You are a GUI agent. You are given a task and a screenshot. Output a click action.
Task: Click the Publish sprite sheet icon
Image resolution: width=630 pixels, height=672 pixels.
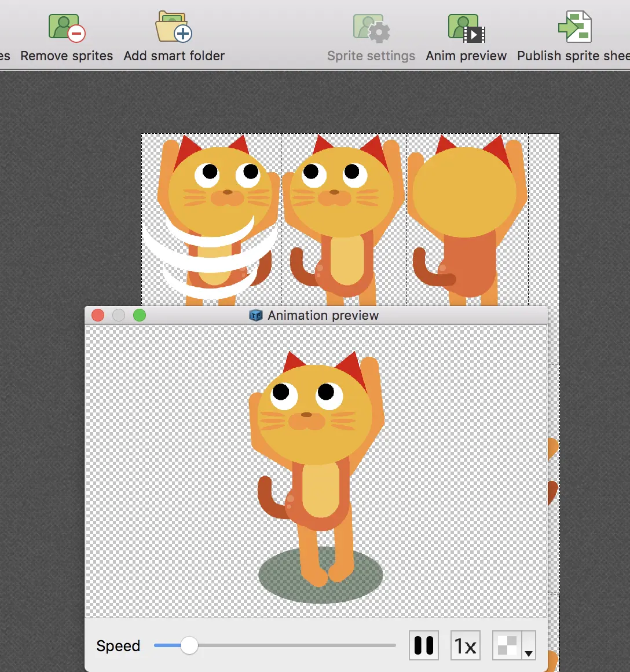[x=575, y=27]
